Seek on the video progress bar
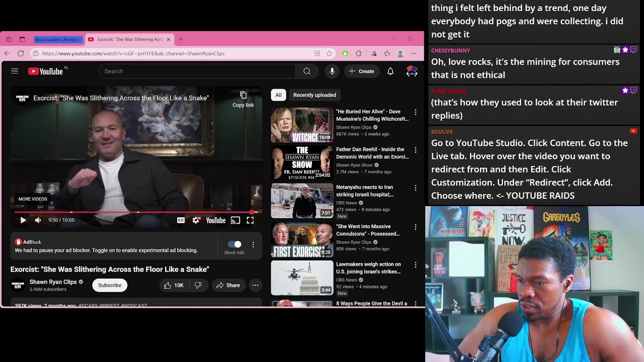The height and width of the screenshot is (362, 644). tap(136, 212)
